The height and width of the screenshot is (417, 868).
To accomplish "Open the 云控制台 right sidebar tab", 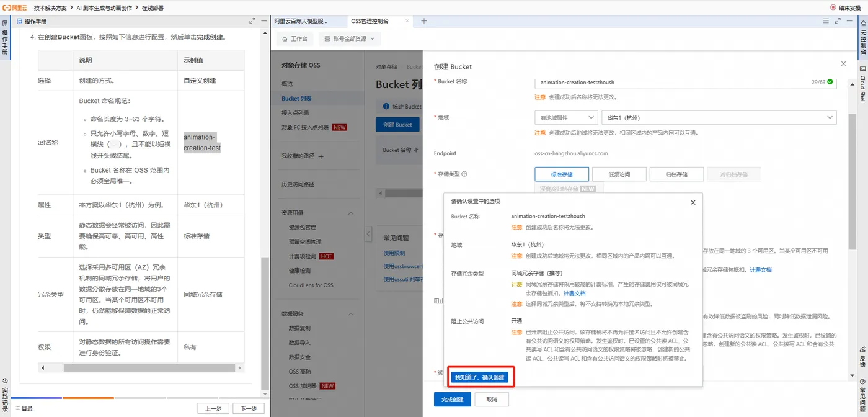I will tap(862, 38).
